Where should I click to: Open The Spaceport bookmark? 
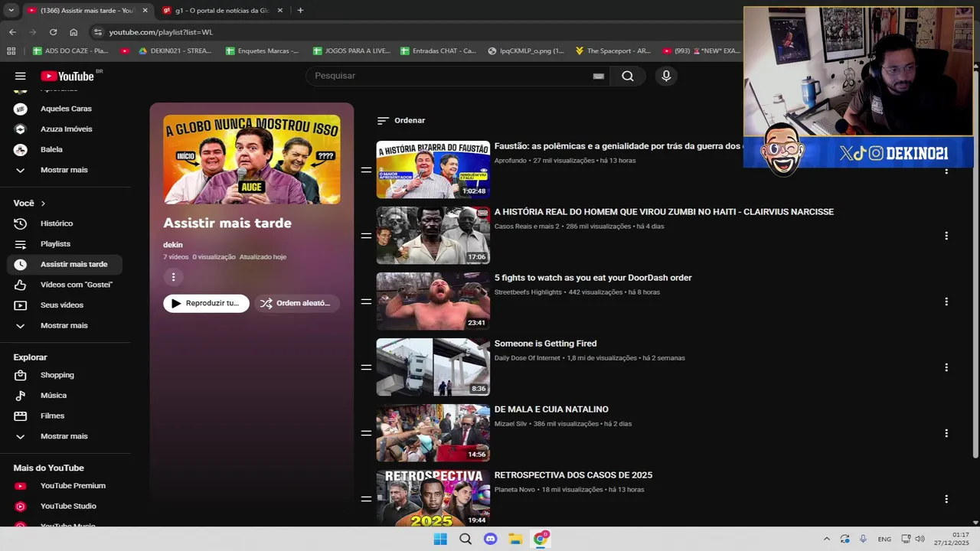click(x=612, y=51)
